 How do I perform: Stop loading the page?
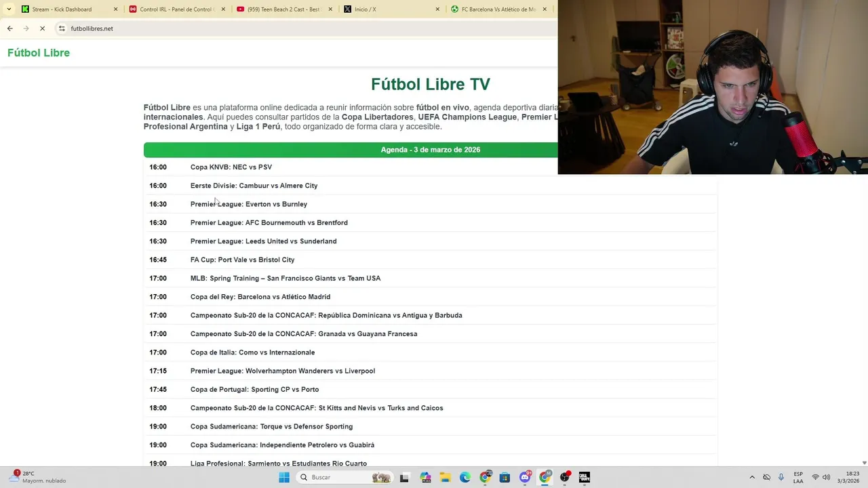tap(42, 28)
